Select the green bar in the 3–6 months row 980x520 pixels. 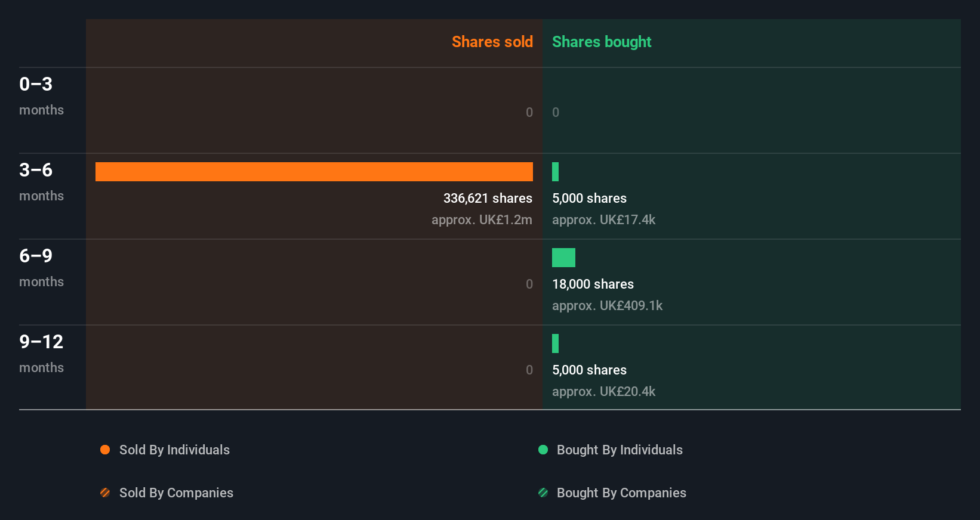555,172
